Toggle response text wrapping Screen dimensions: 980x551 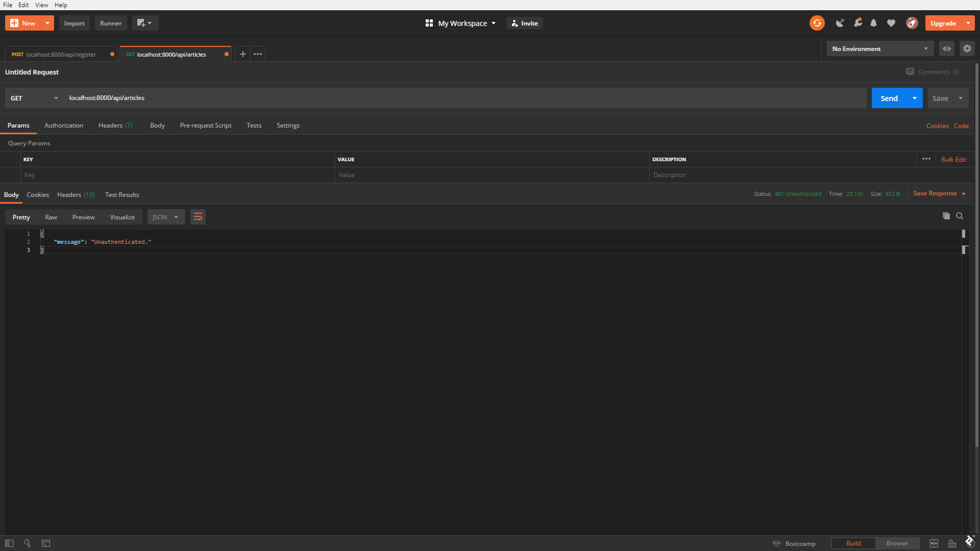[198, 217]
